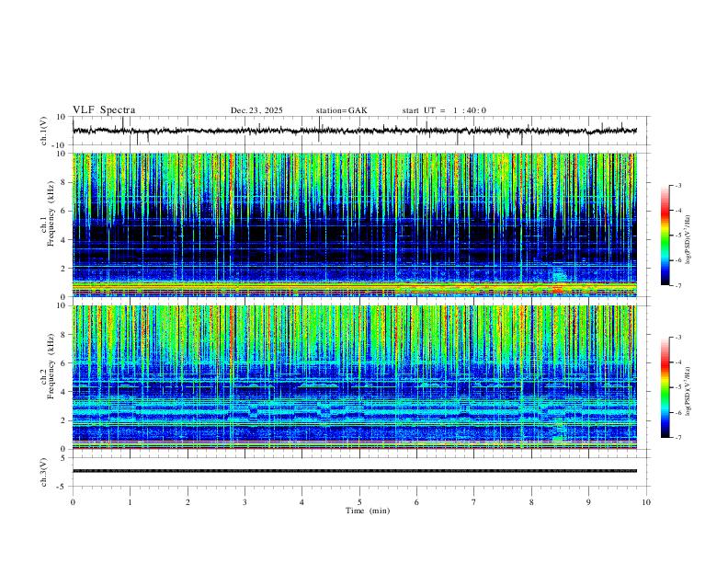The width and height of the screenshot is (728, 563).
Task: Click the ch.2 spectrogram burst near 8.4 min
Action: [559, 431]
